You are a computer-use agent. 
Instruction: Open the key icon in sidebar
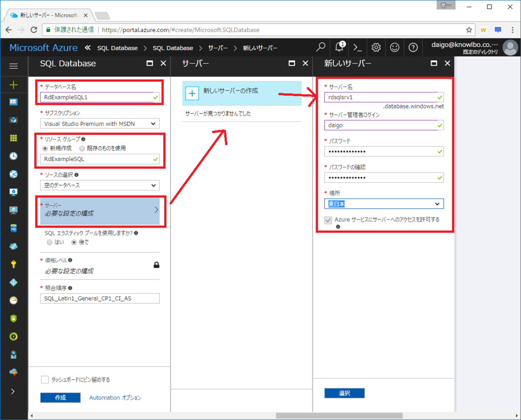click(14, 264)
